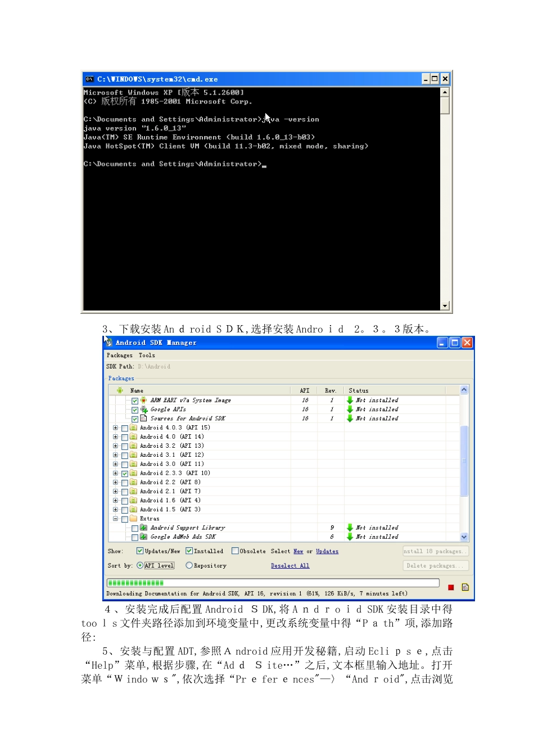Click the Sources for Android SDK document icon

[144, 418]
